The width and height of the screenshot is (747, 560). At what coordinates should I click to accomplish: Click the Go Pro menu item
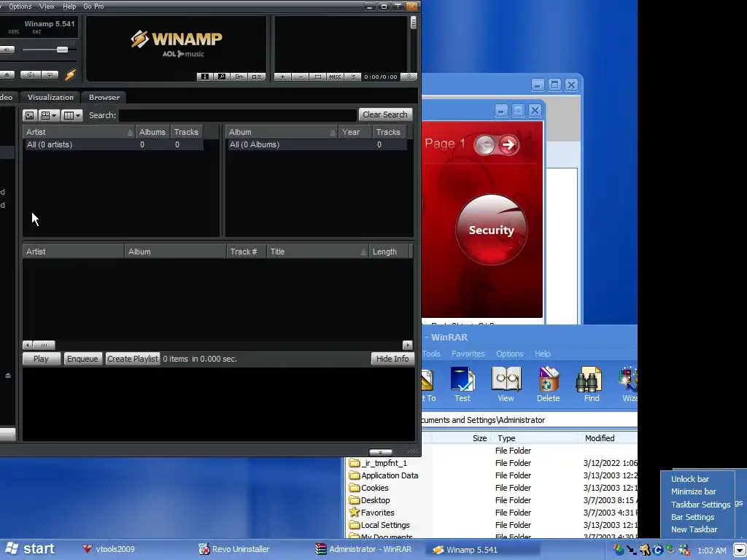93,6
